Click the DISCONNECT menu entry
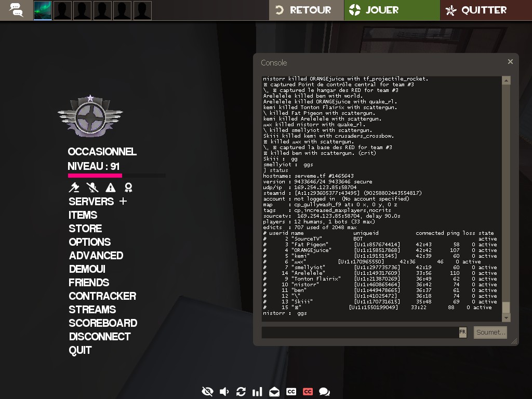The height and width of the screenshot is (399, 532). tap(100, 337)
